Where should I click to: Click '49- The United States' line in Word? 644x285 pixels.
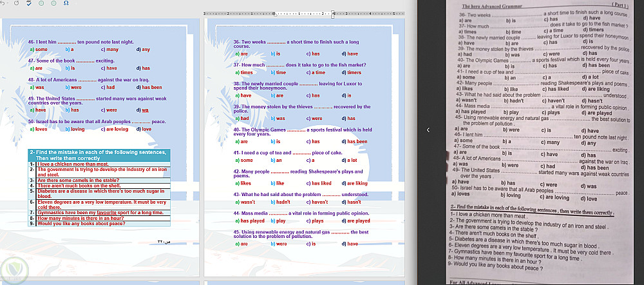[x=97, y=101]
